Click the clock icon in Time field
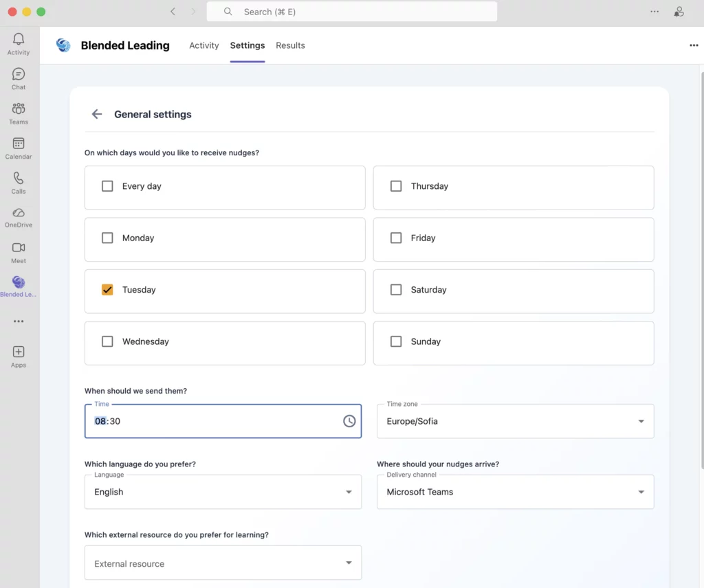704x588 pixels. point(349,421)
